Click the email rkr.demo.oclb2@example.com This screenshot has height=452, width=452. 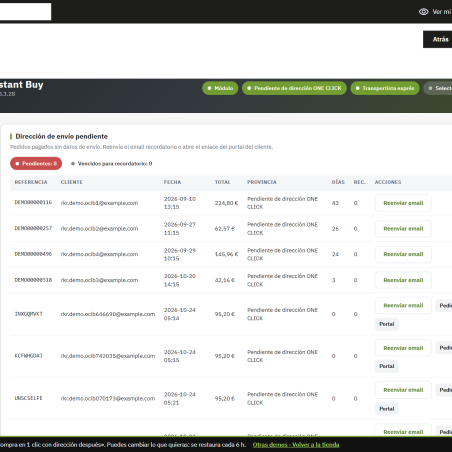[x=99, y=229]
